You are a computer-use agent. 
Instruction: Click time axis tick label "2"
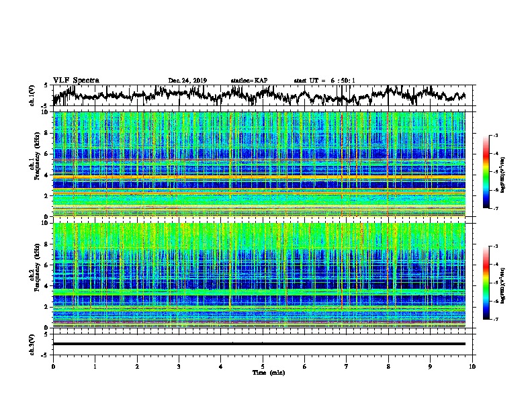click(137, 367)
